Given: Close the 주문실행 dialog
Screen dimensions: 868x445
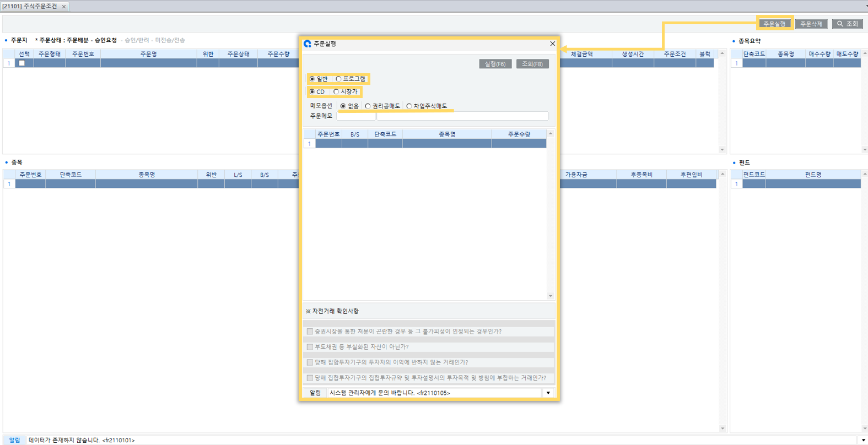Looking at the screenshot, I should click(x=552, y=44).
